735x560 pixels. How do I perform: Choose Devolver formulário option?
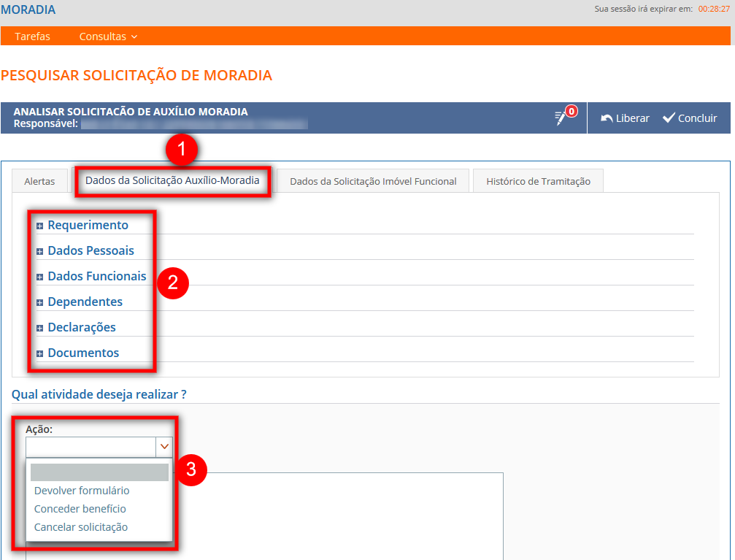tap(82, 491)
